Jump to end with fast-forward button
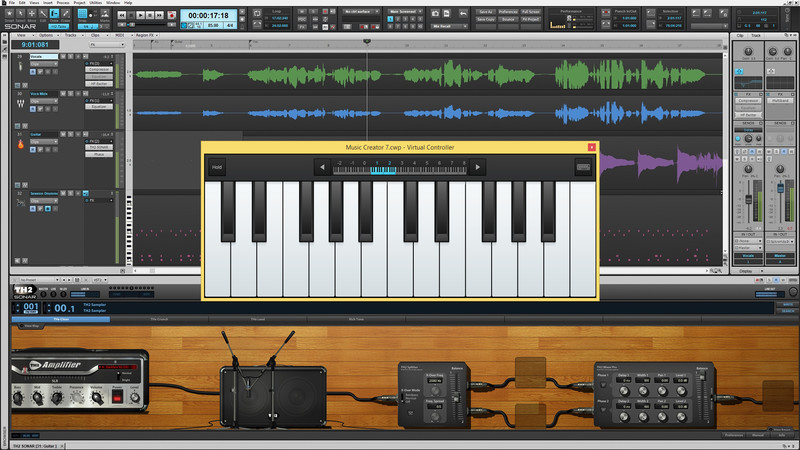Viewport: 800px width, 450px height. point(160,16)
